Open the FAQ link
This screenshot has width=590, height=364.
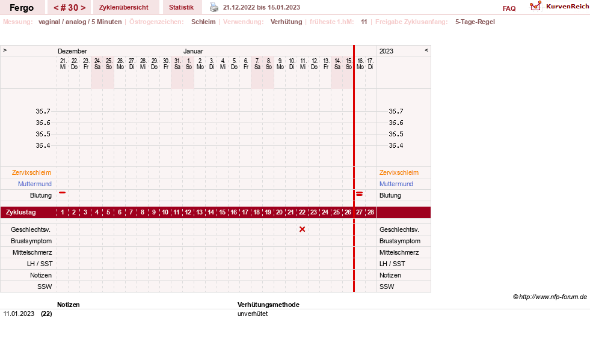[509, 8]
